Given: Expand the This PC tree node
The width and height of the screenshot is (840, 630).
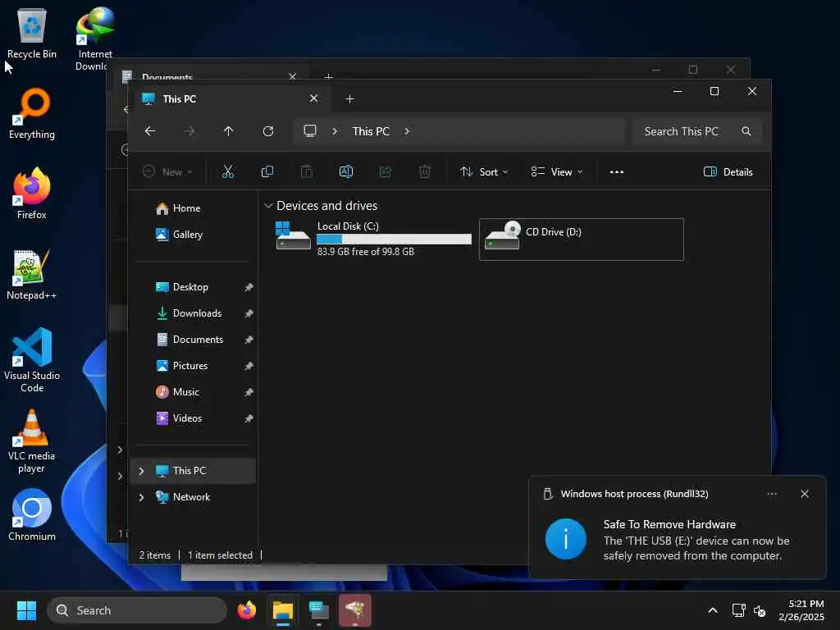Looking at the screenshot, I should coord(141,470).
